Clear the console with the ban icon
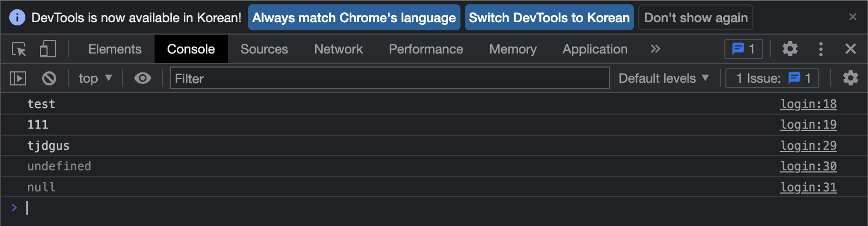The image size is (868, 226). tap(49, 78)
